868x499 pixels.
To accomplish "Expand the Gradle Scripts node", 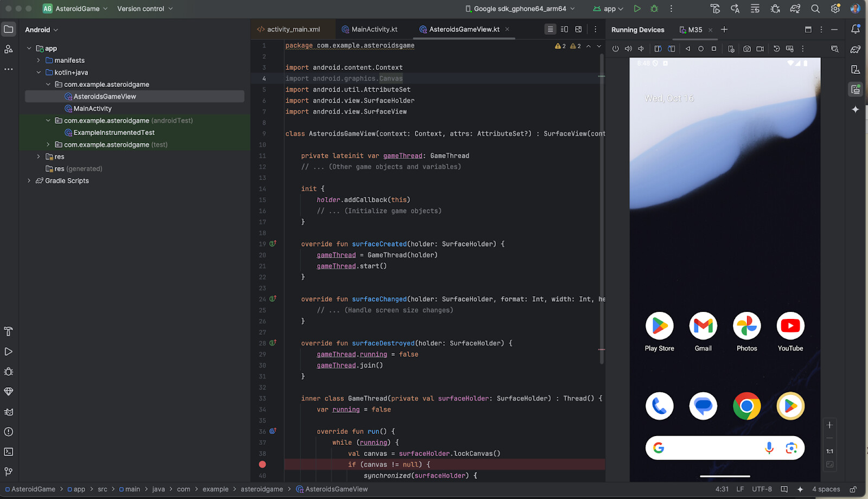I will pyautogui.click(x=29, y=181).
